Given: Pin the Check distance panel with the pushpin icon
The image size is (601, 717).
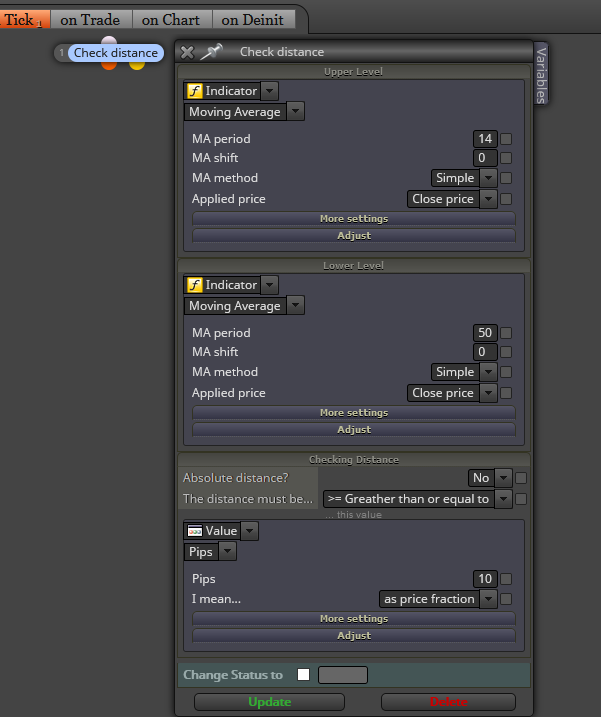Looking at the screenshot, I should point(211,52).
